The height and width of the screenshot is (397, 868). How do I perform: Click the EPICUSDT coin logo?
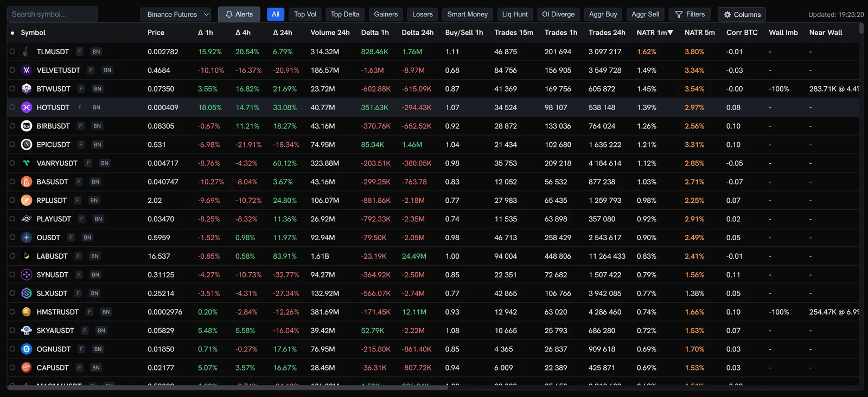click(26, 144)
